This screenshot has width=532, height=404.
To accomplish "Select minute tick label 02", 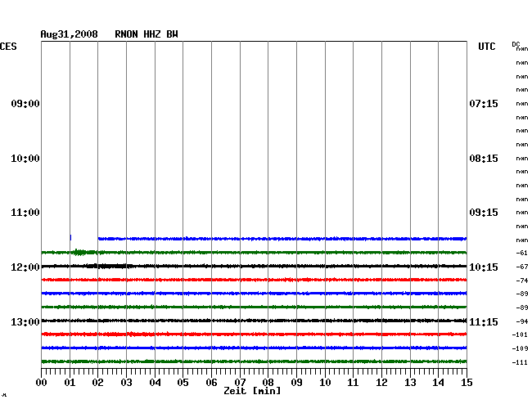I will point(97,383).
